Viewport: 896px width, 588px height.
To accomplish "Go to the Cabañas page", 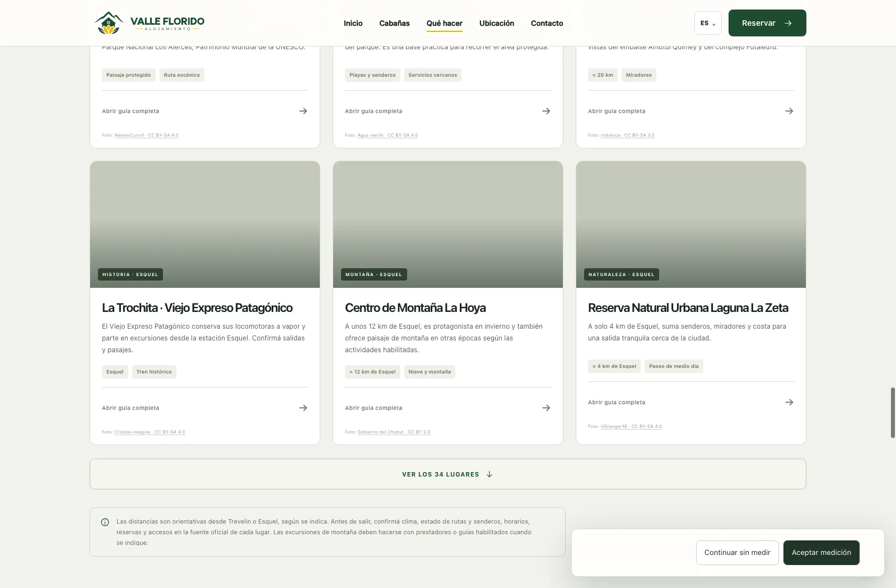I will point(394,23).
